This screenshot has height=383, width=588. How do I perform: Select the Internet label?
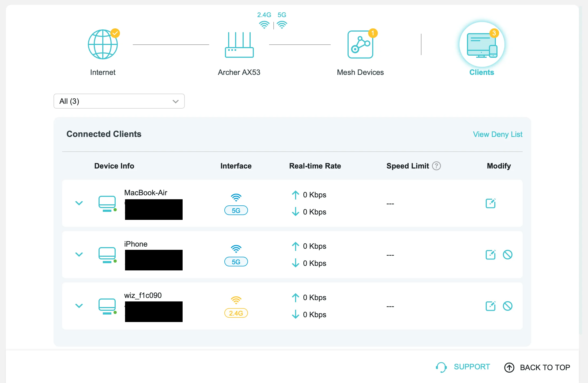[x=103, y=72]
